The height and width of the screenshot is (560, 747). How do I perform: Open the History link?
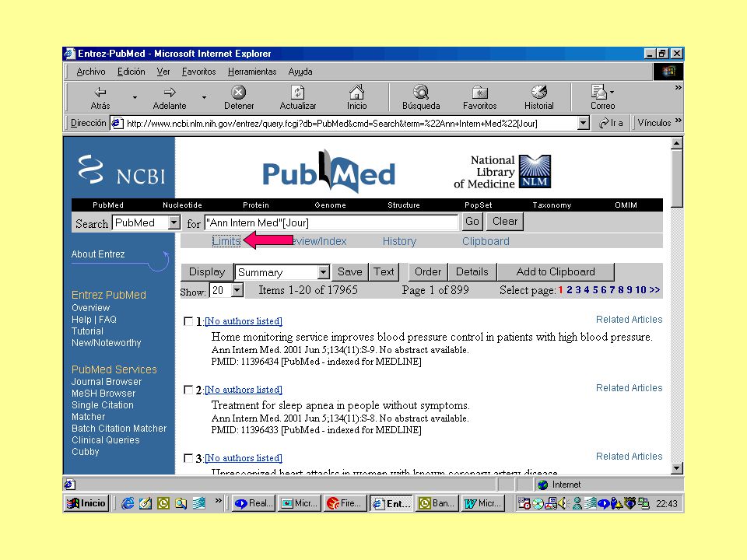tap(399, 241)
